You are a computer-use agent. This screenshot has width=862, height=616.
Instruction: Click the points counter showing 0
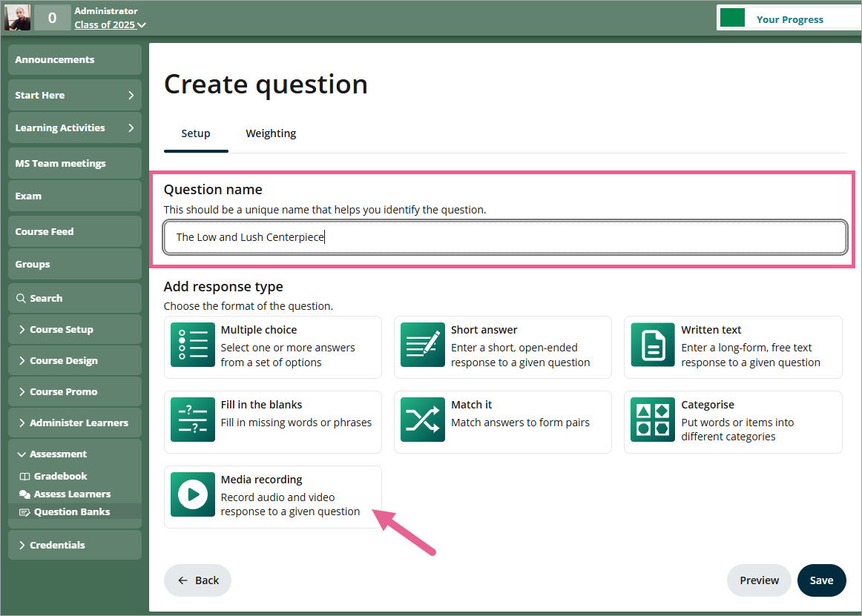coord(52,18)
